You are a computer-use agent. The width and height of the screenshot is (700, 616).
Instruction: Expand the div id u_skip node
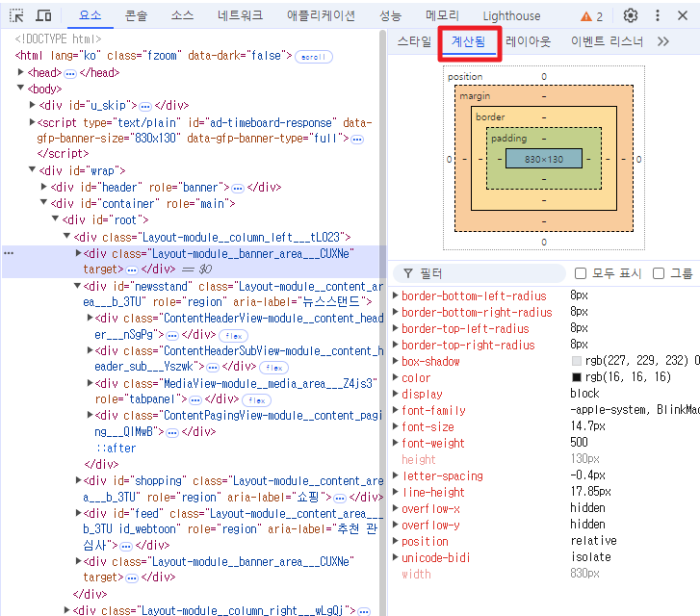coord(32,105)
